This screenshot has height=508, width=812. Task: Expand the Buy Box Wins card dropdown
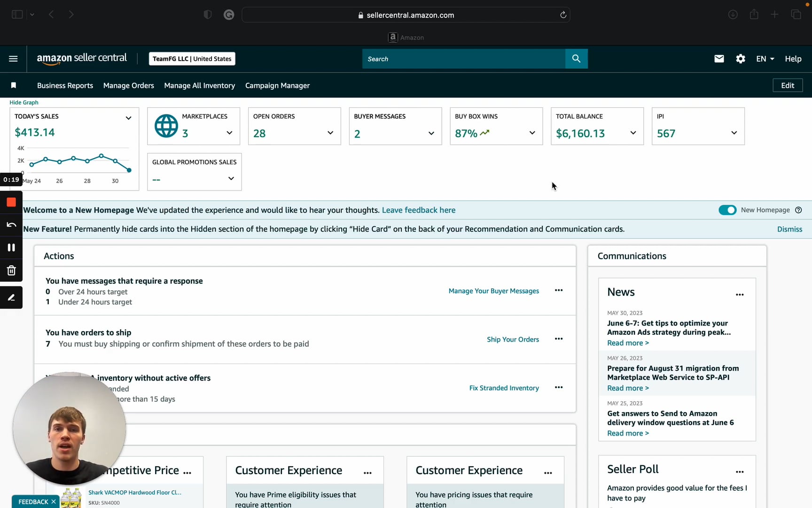click(532, 133)
